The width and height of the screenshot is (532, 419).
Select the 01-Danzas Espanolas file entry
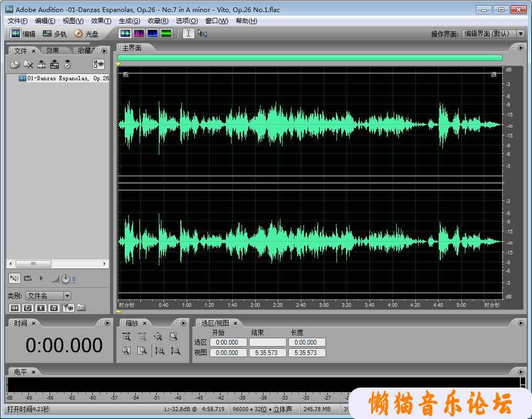pyautogui.click(x=64, y=79)
